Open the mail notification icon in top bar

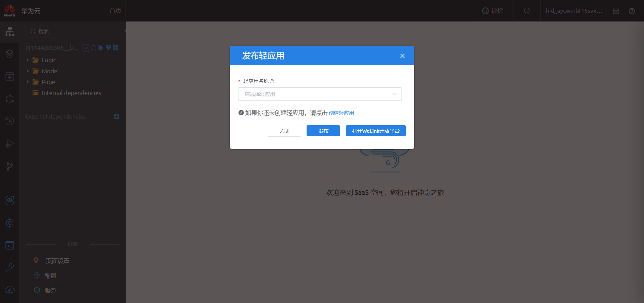pos(616,11)
